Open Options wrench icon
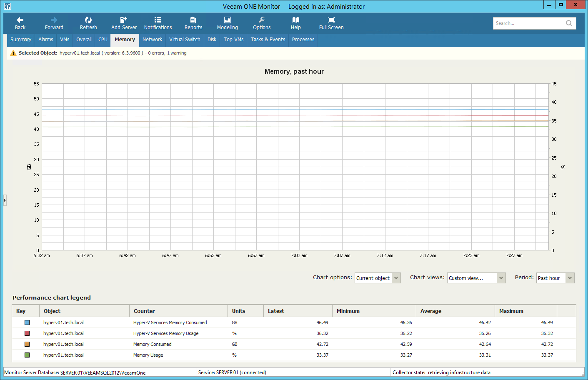The height and width of the screenshot is (380, 588). point(262,20)
